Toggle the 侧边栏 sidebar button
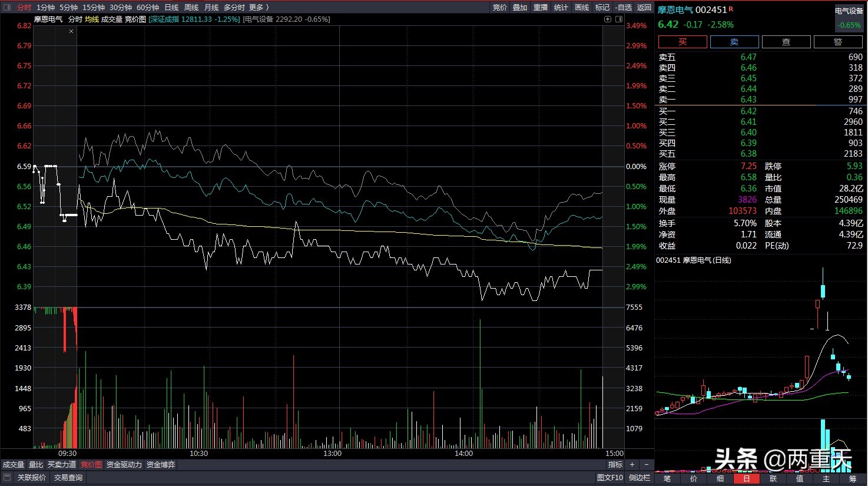Image resolution: width=868 pixels, height=486 pixels. (640, 478)
